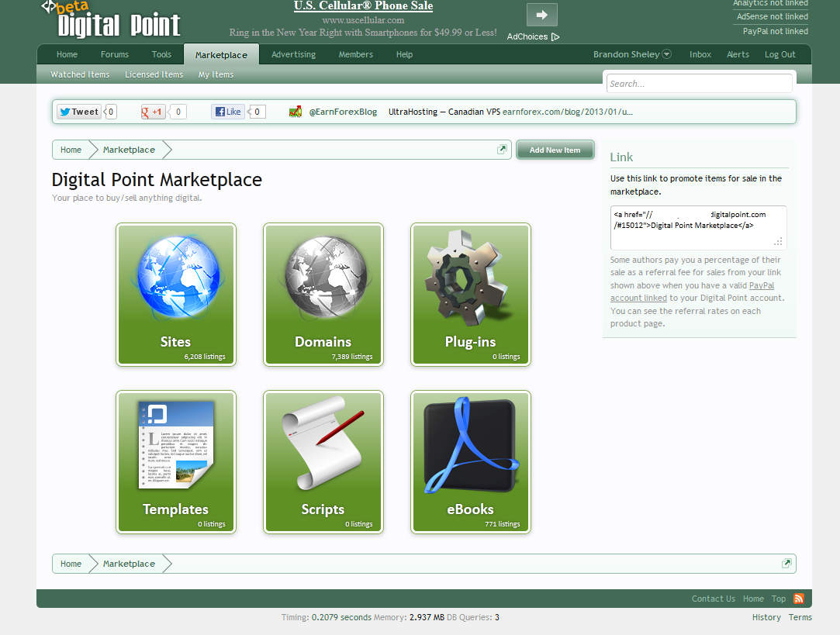
Task: Click the Log Out link
Action: [780, 54]
